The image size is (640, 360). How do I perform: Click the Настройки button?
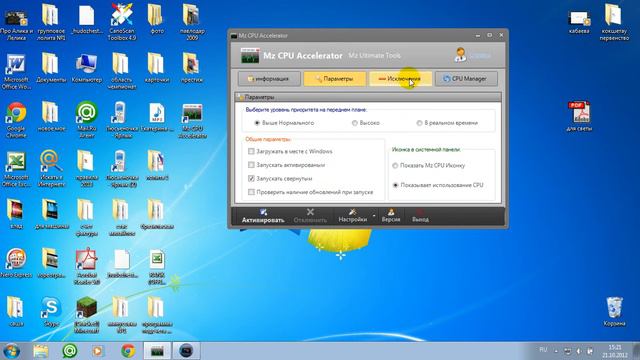(x=353, y=216)
